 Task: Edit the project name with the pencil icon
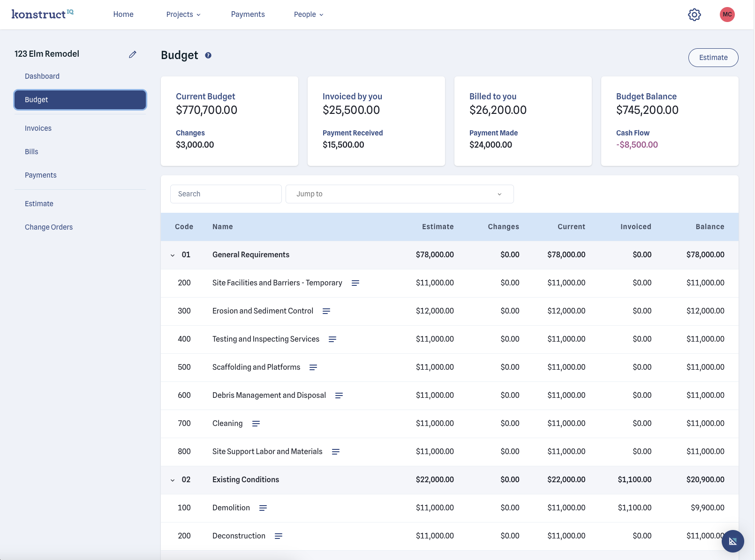click(132, 54)
